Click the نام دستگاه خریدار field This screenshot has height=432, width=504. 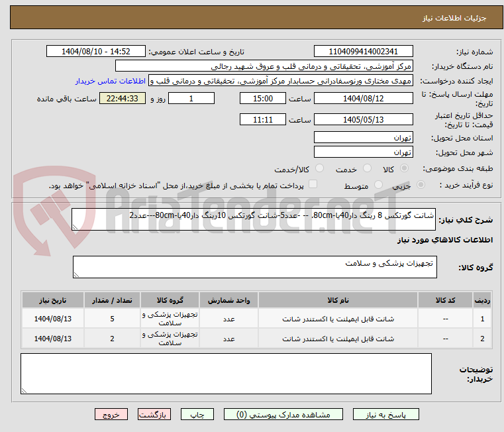click(264, 66)
